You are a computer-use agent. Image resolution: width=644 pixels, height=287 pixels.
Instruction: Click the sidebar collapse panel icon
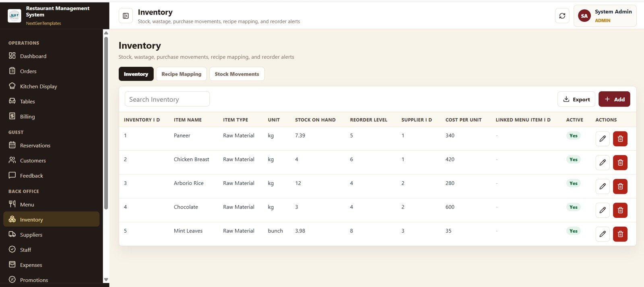tap(126, 16)
